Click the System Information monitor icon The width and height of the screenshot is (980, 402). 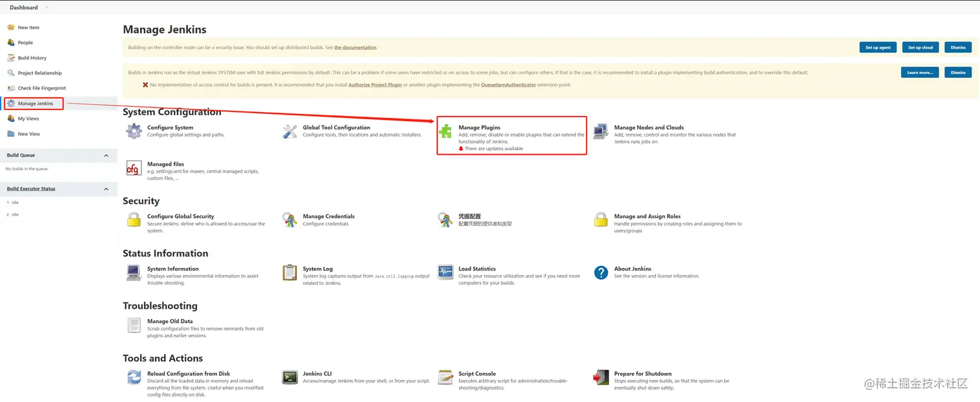(x=134, y=273)
